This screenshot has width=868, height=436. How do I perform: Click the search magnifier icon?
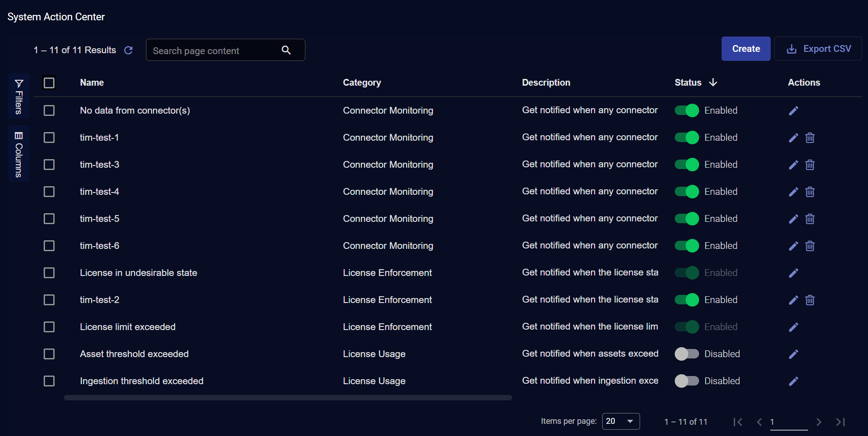[x=286, y=50]
